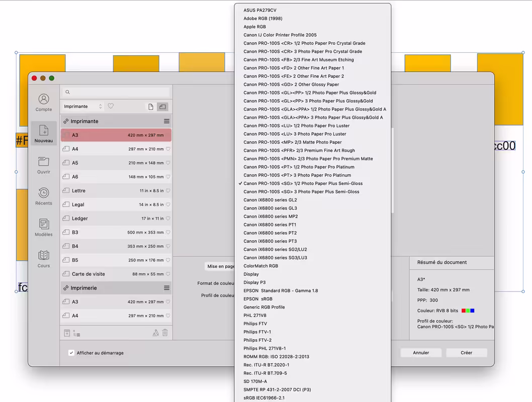
Task: Click the Créer button
Action: coord(467,353)
